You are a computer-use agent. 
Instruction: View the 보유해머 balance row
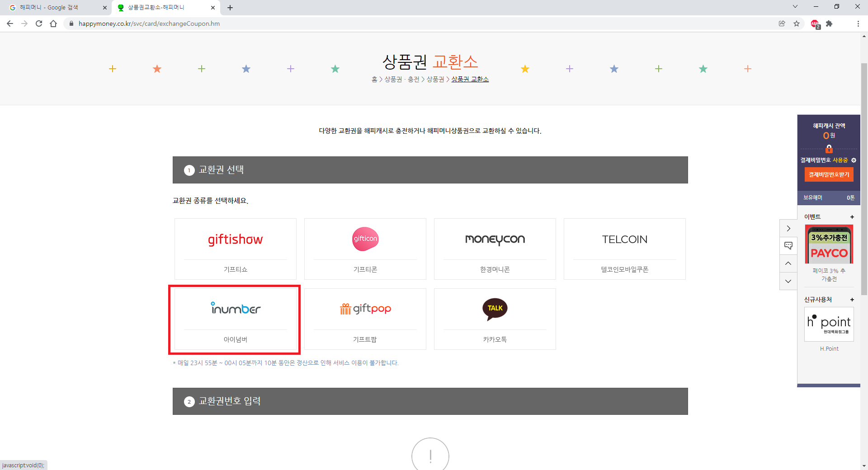click(829, 197)
